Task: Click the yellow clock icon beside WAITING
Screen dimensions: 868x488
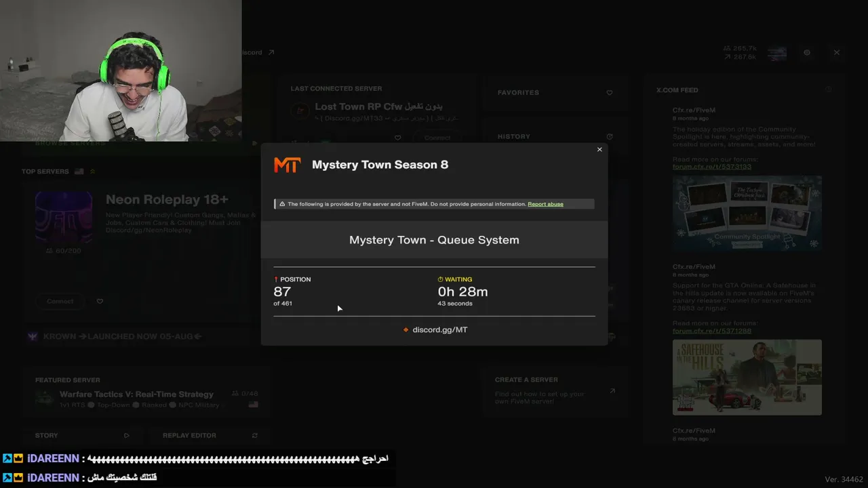Action: click(440, 279)
